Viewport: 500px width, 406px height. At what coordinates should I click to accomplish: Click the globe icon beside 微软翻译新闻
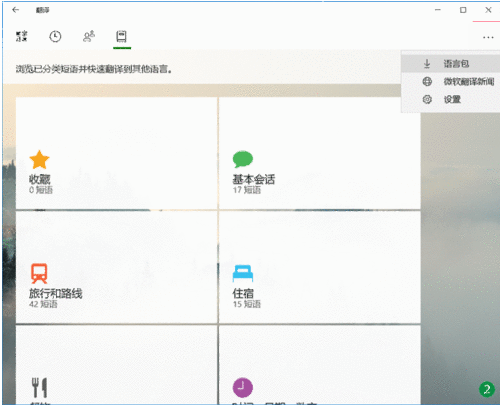[427, 82]
